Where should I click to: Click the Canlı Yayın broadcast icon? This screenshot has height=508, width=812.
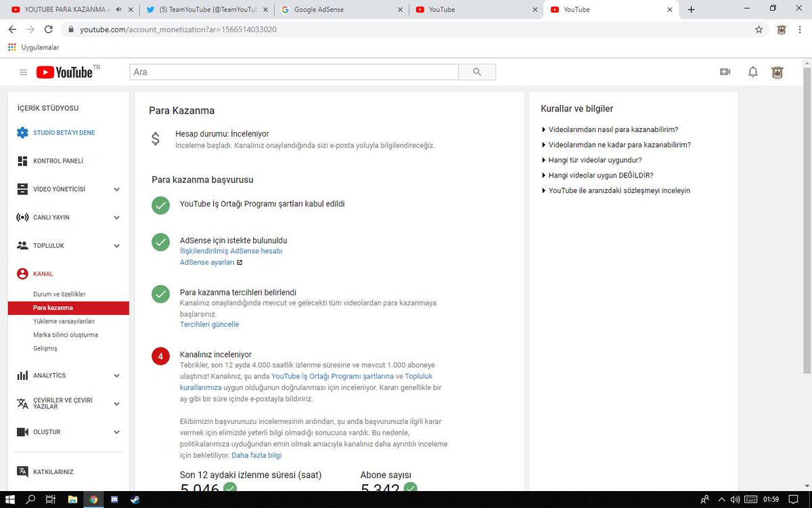point(22,217)
